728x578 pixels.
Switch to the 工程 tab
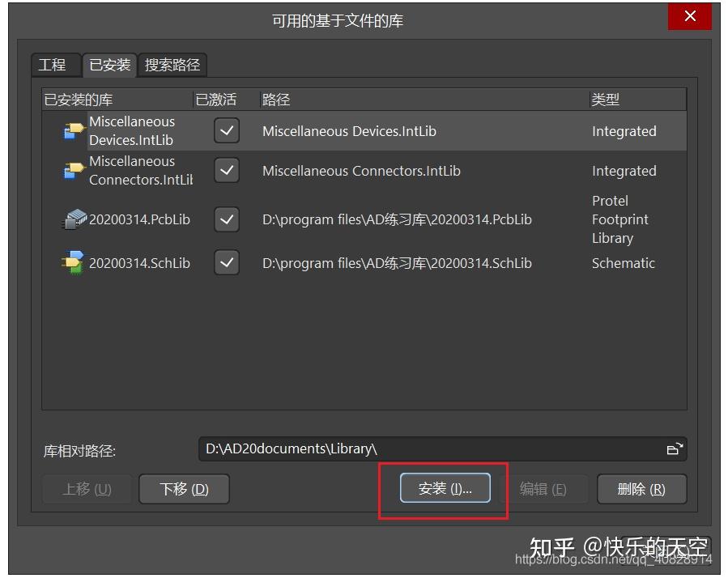[54, 65]
